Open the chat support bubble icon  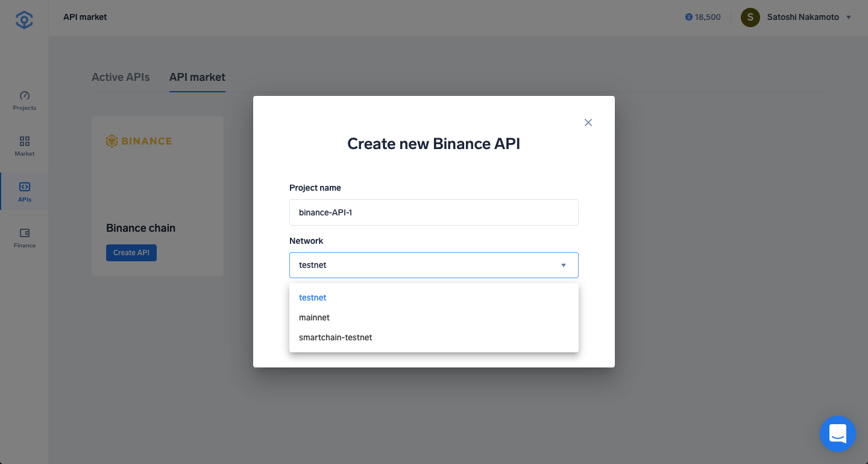[838, 434]
